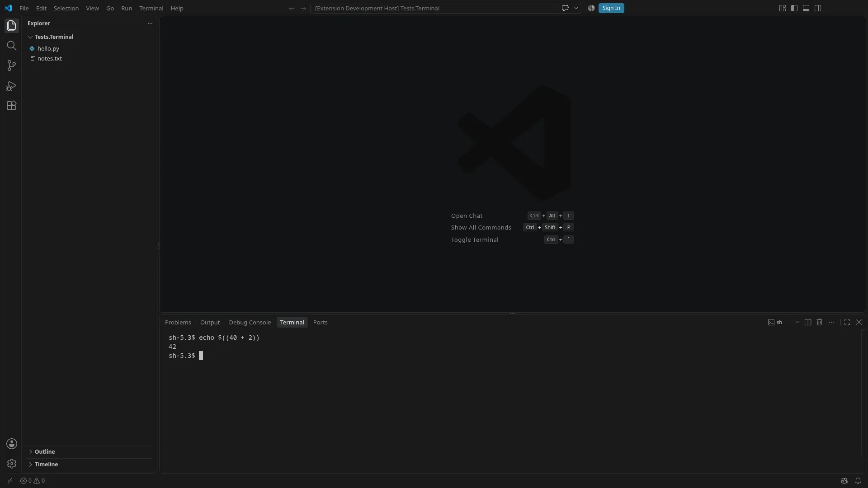The height and width of the screenshot is (488, 868).
Task: Maximize the panel size icon
Action: click(x=847, y=322)
